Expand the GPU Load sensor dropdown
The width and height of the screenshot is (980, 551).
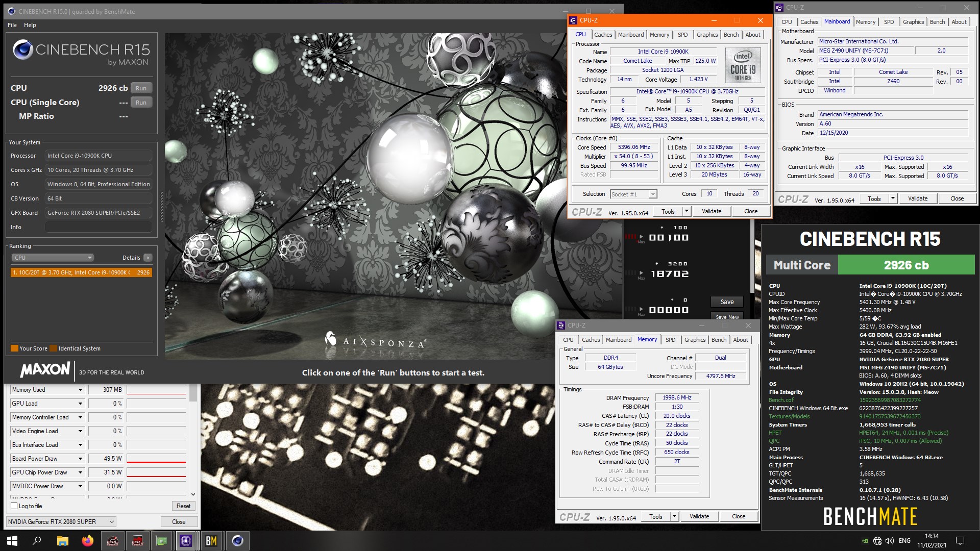[x=80, y=404]
